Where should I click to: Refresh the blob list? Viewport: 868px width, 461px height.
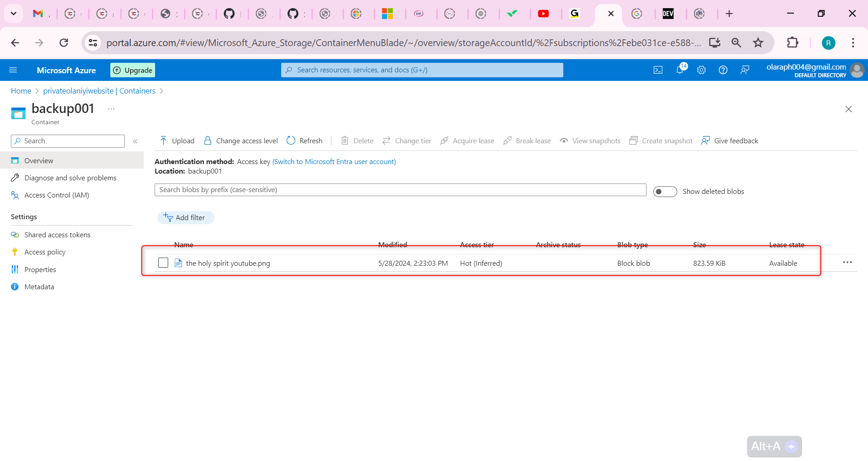point(305,141)
